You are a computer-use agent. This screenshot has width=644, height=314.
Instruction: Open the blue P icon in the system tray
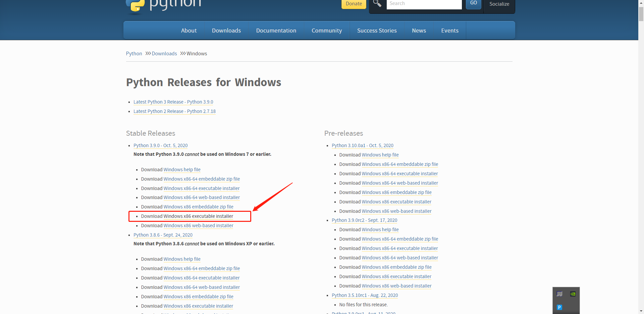(x=559, y=307)
